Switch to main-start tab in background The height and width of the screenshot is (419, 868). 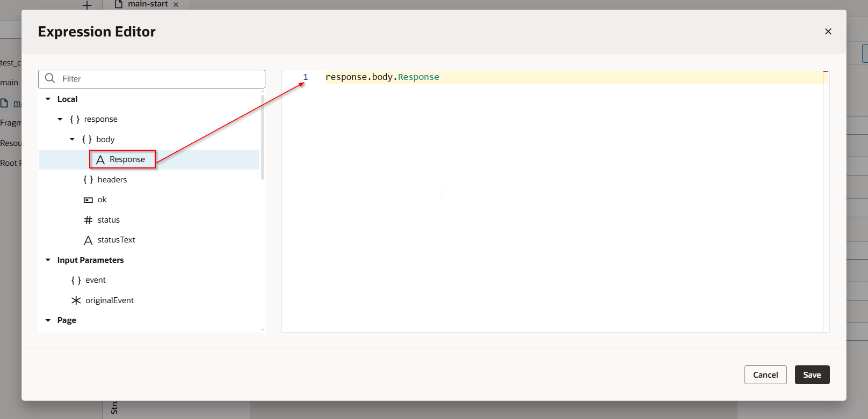148,4
